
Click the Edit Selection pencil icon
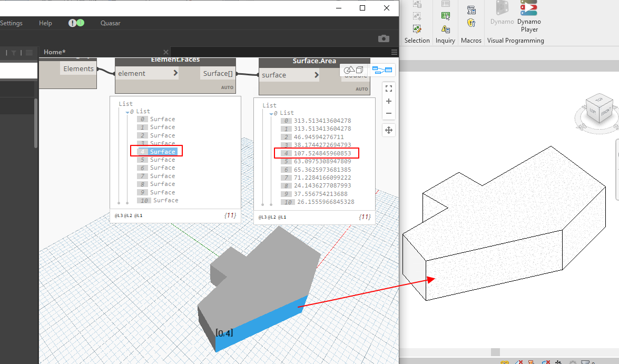point(417,29)
